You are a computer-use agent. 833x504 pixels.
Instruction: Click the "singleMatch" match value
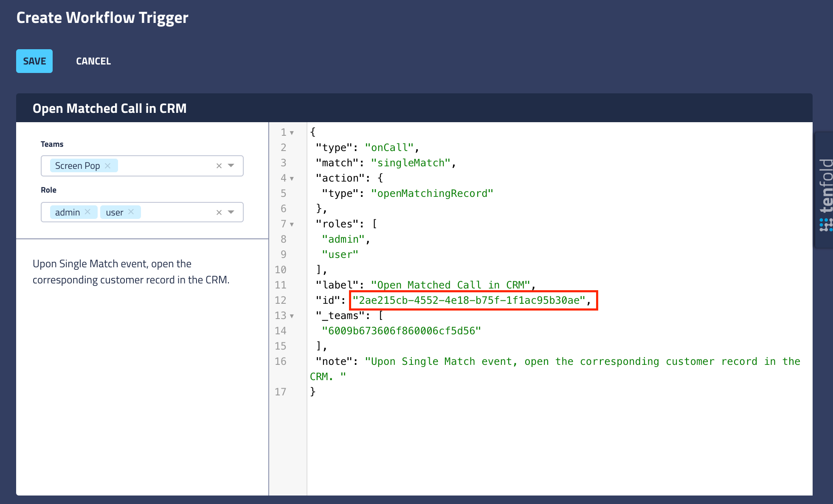[411, 163]
